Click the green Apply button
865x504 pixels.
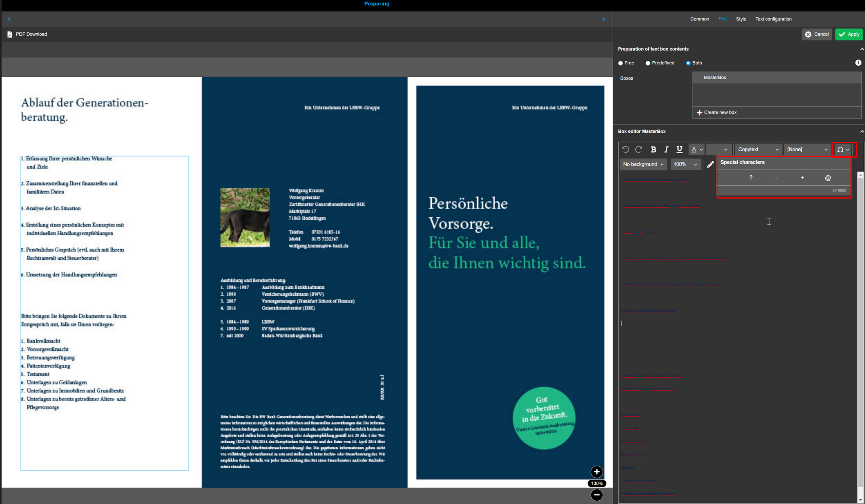[x=849, y=34]
